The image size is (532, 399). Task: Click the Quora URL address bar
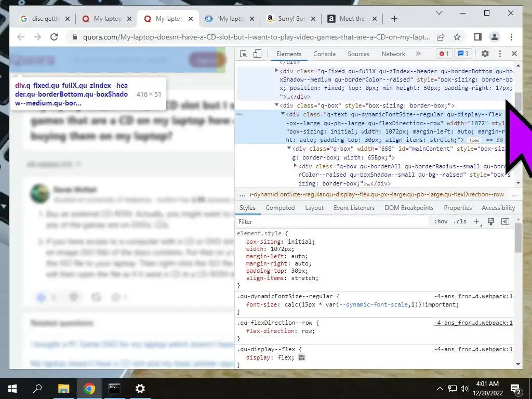pyautogui.click(x=257, y=37)
